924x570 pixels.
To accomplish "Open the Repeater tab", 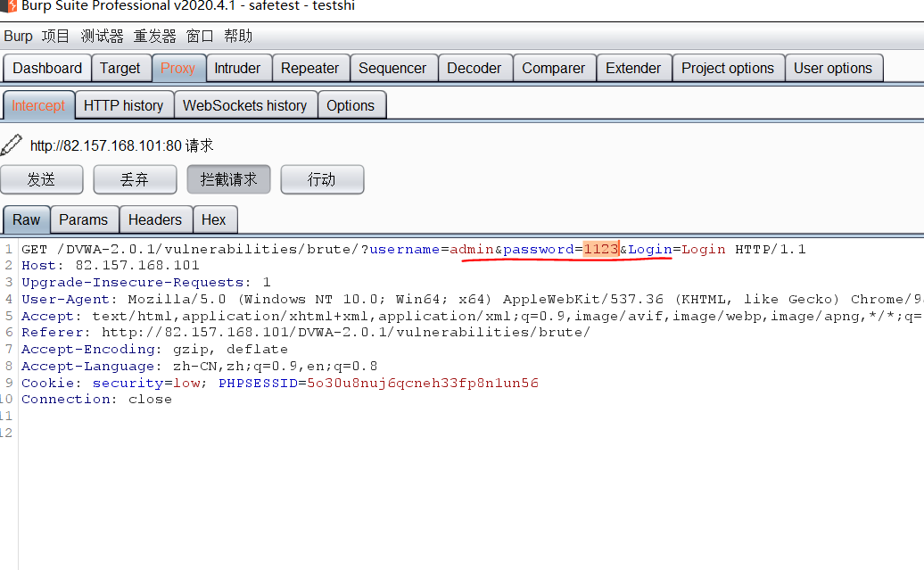I will click(310, 69).
